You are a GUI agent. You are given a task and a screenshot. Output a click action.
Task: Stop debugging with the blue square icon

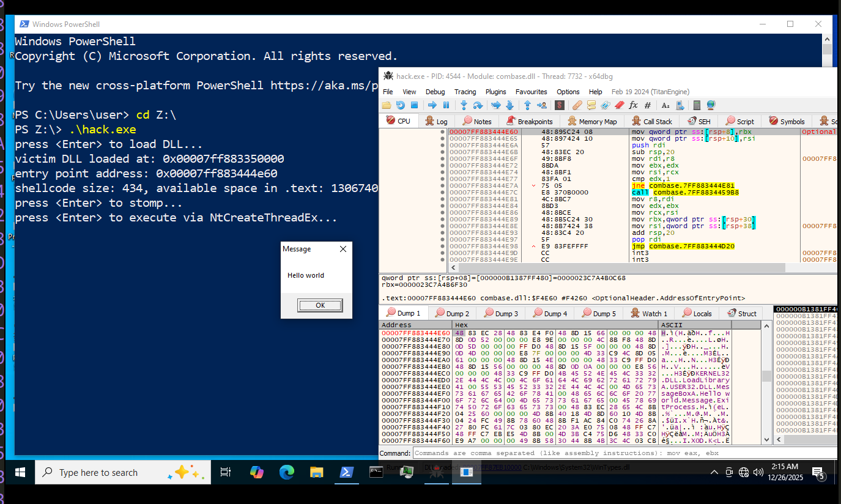click(x=414, y=105)
